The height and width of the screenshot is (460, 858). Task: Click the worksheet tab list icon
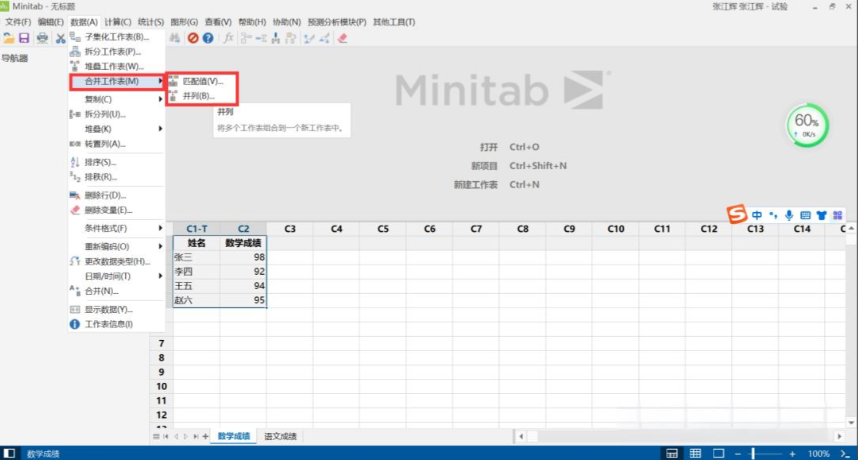156,436
